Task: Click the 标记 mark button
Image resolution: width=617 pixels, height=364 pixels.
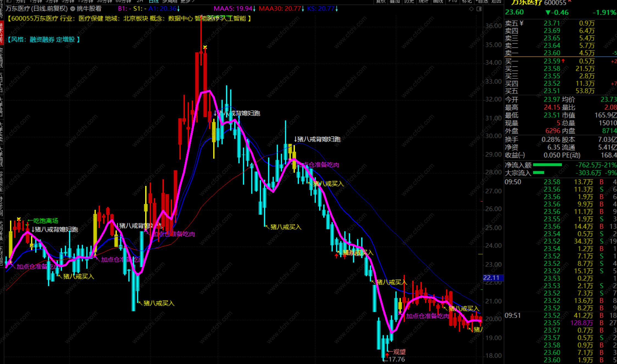Action: (467, 1)
